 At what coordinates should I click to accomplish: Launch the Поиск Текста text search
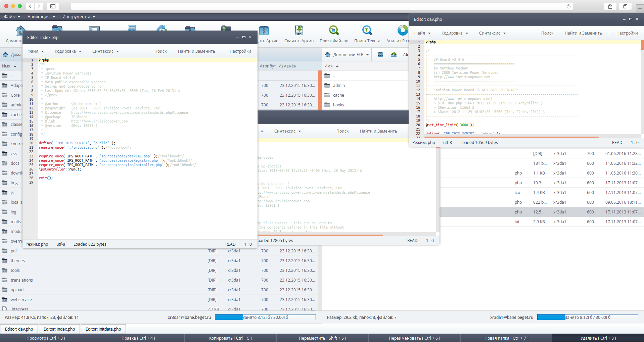coord(367,31)
